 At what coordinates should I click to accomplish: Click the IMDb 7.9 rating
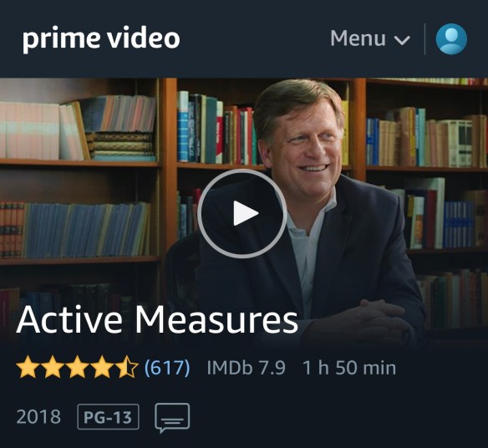point(246,368)
